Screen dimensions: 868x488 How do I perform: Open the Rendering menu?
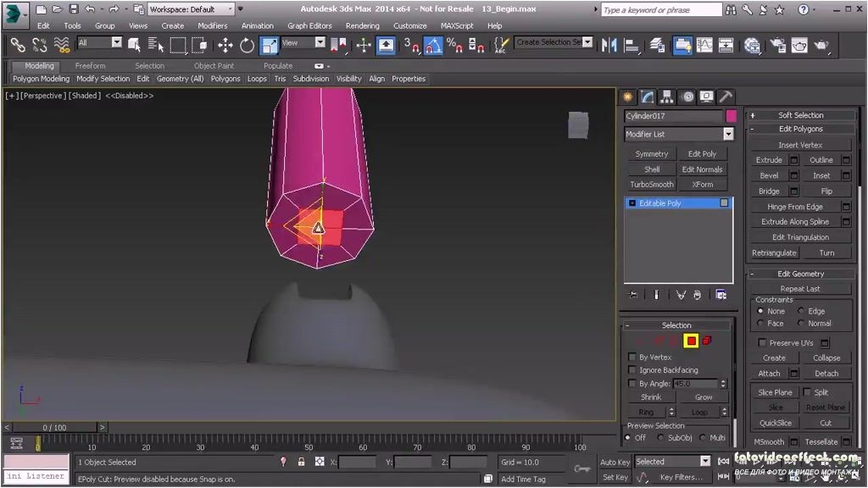[x=363, y=26]
